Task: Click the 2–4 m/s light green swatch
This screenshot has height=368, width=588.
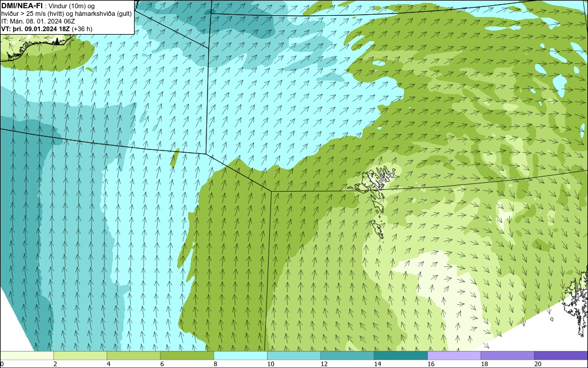Action: tap(80, 355)
